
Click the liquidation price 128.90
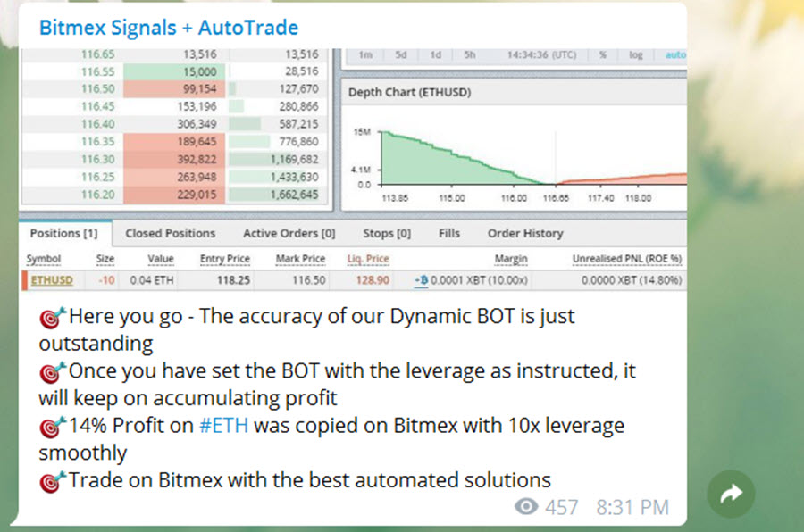pyautogui.click(x=373, y=280)
